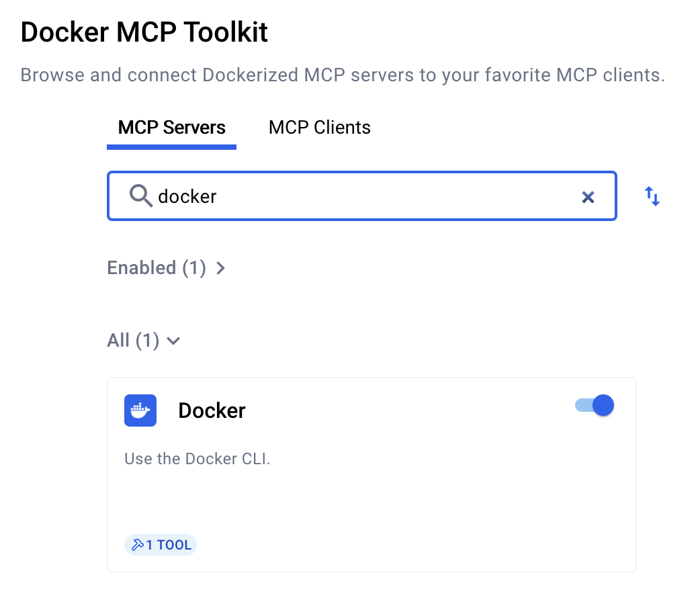
Task: Clear the search with the X icon
Action: pos(588,197)
